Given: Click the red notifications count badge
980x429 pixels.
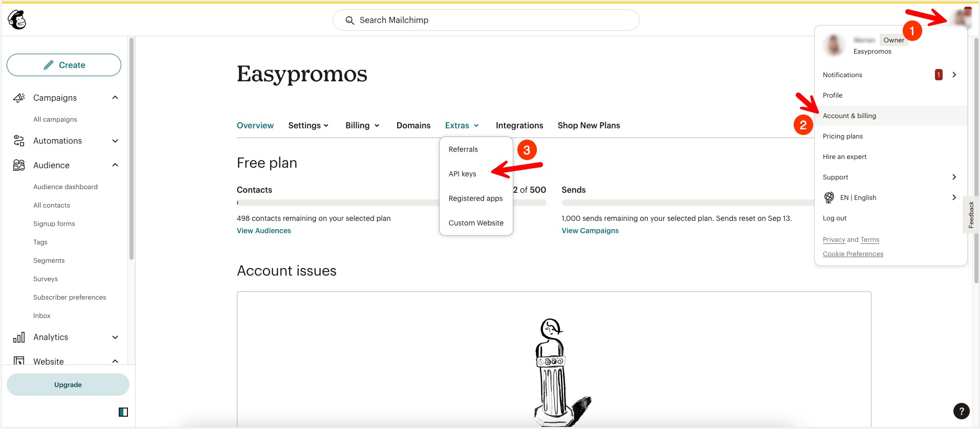Looking at the screenshot, I should click(939, 75).
